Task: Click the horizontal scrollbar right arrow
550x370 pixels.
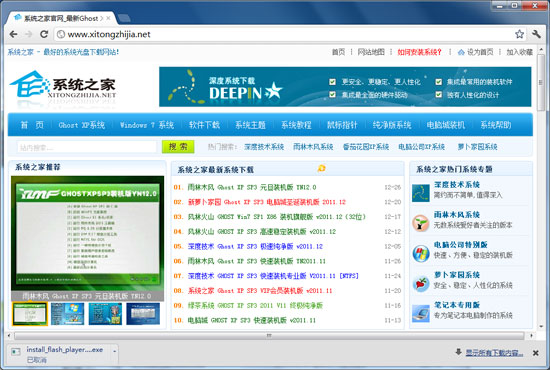Action: tap(531, 336)
